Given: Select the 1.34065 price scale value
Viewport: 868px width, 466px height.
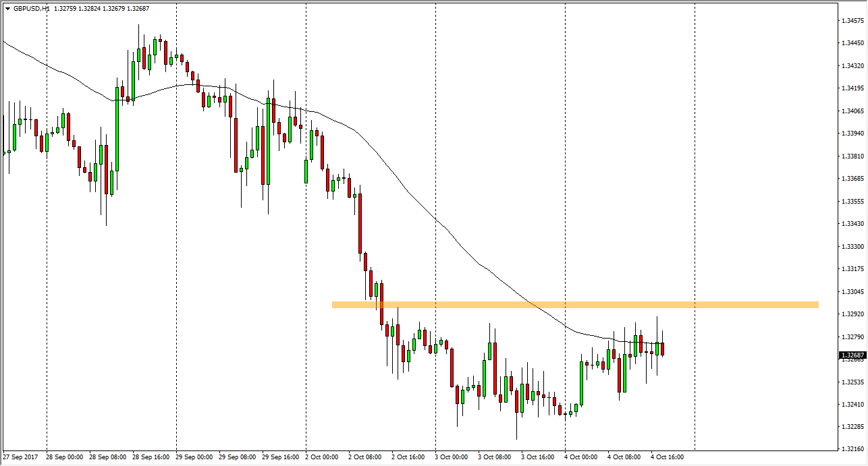Looking at the screenshot, I should tap(852, 111).
